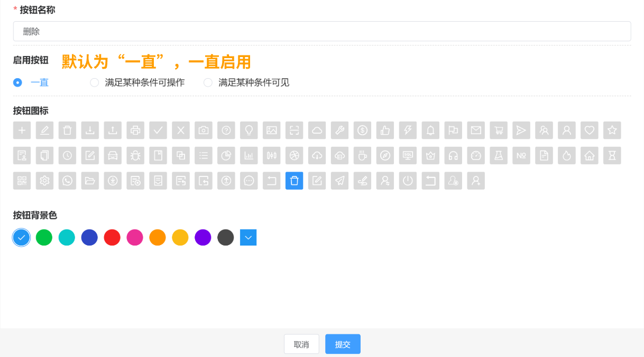644x357 pixels.
Task: Choose the bug icon for the button
Action: click(135, 155)
